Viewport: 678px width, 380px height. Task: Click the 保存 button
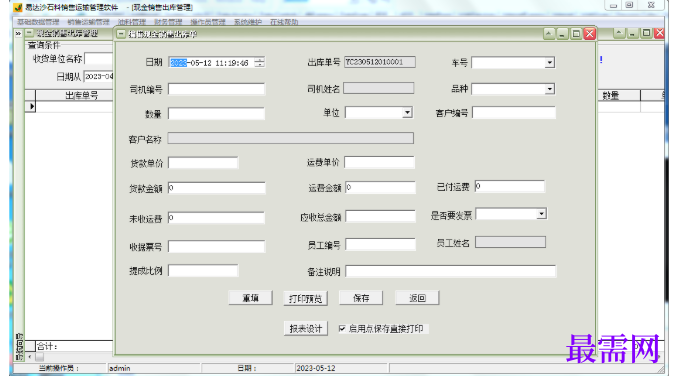pyautogui.click(x=361, y=298)
